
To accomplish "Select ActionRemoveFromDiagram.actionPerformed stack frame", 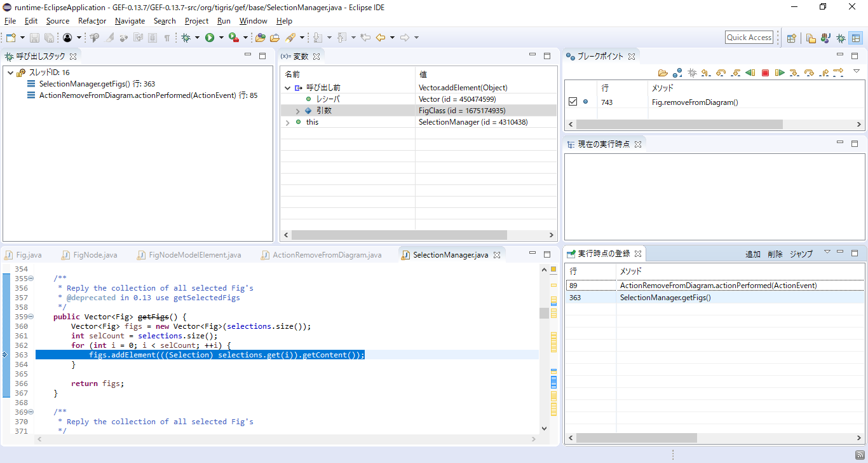I will coord(148,95).
